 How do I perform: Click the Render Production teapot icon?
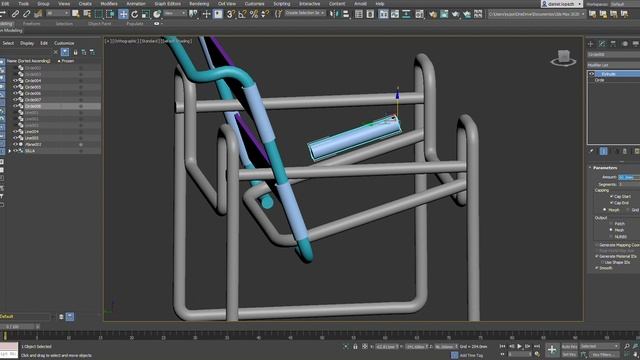[x=456, y=14]
